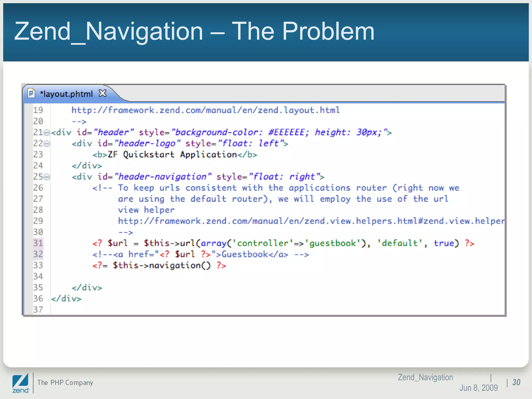
Task: Click the "header-navigation" id value
Action: click(x=163, y=177)
